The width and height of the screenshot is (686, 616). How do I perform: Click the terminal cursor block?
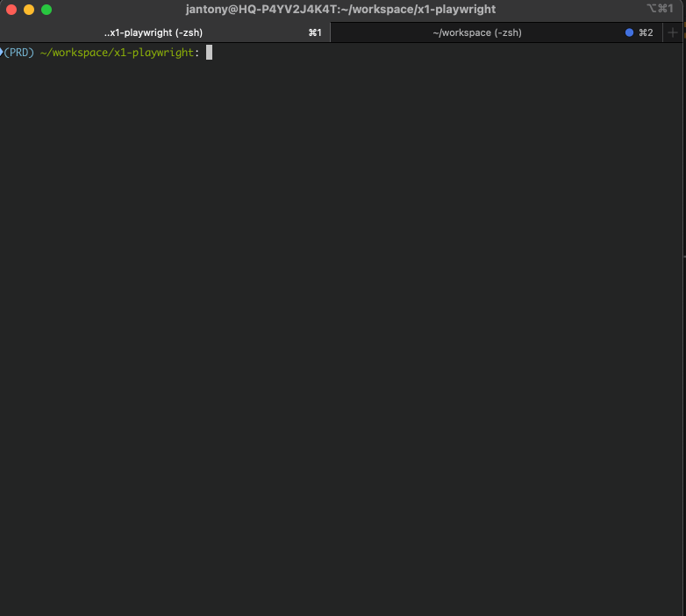pyautogui.click(x=209, y=53)
